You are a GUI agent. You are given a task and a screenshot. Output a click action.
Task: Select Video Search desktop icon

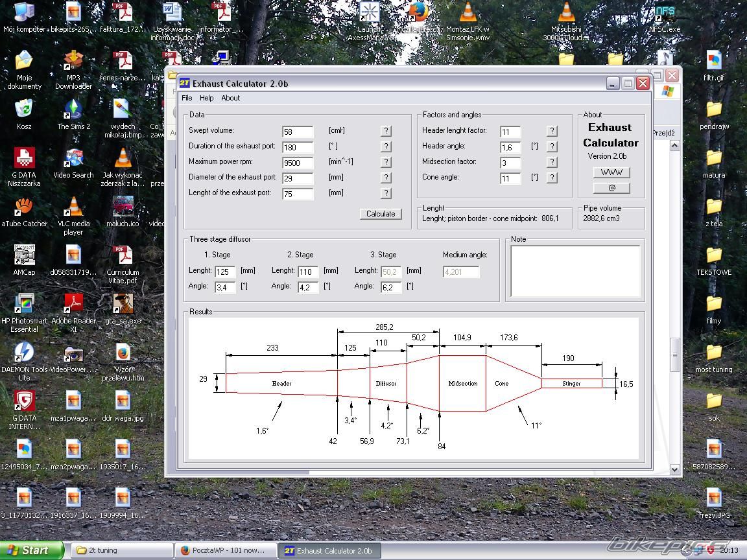(73, 163)
